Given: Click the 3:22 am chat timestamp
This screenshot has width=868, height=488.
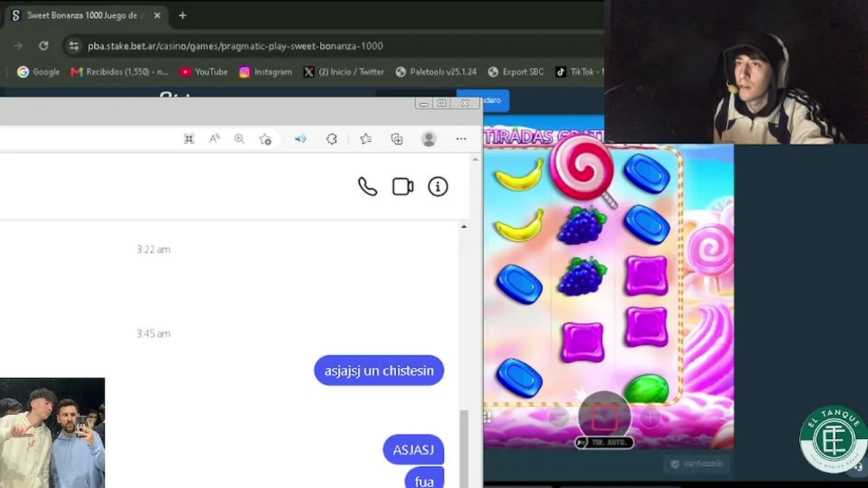Looking at the screenshot, I should 153,249.
